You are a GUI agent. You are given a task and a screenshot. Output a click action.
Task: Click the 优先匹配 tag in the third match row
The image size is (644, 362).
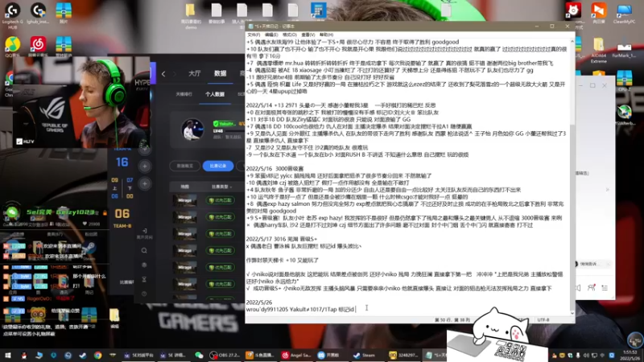(x=220, y=234)
